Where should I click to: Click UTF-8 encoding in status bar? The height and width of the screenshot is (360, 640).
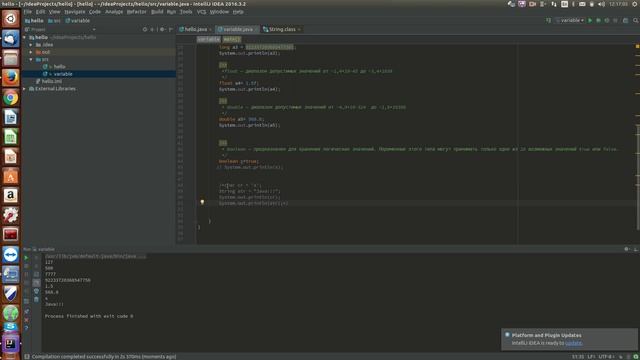[x=606, y=357]
